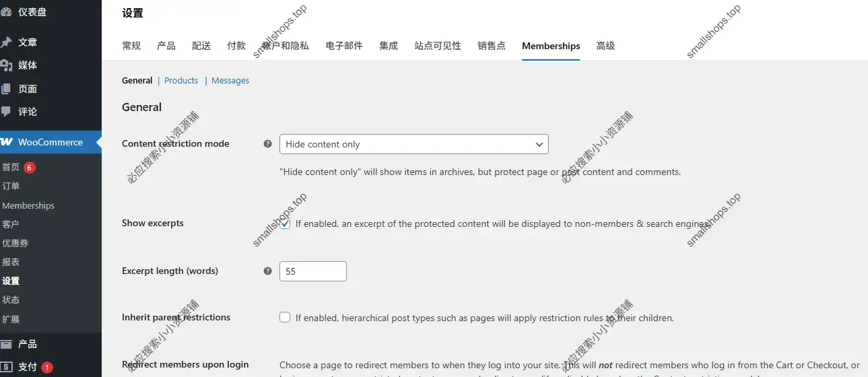
Task: Click the pin icon beside 文章
Action: pos(6,42)
